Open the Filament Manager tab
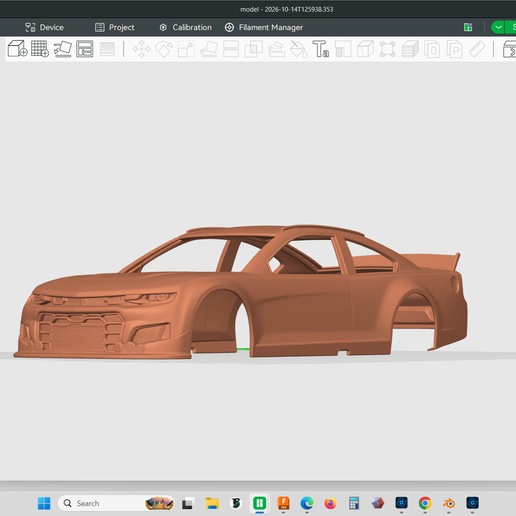This screenshot has height=516, width=516. [264, 27]
